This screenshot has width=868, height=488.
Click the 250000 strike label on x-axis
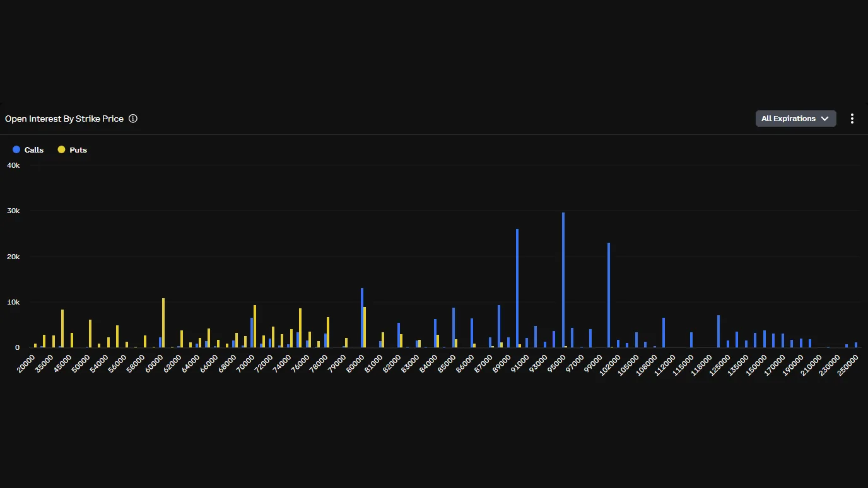click(x=847, y=364)
